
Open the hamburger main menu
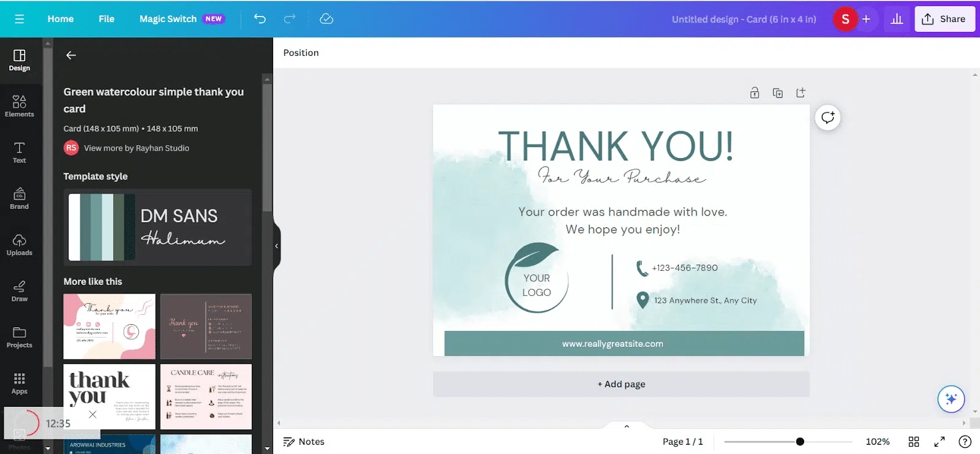pyautogui.click(x=20, y=19)
